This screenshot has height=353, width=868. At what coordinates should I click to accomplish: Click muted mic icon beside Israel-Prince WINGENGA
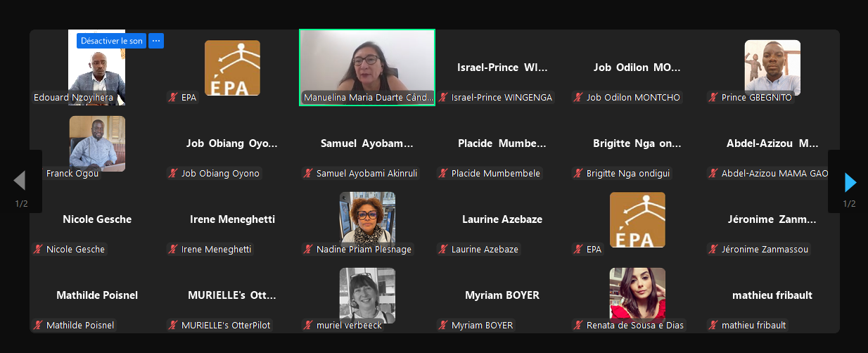445,98
